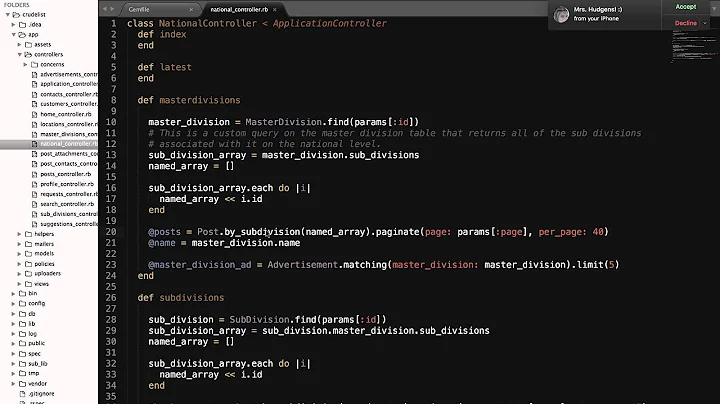Switch to the Gemfile tab

coord(139,9)
